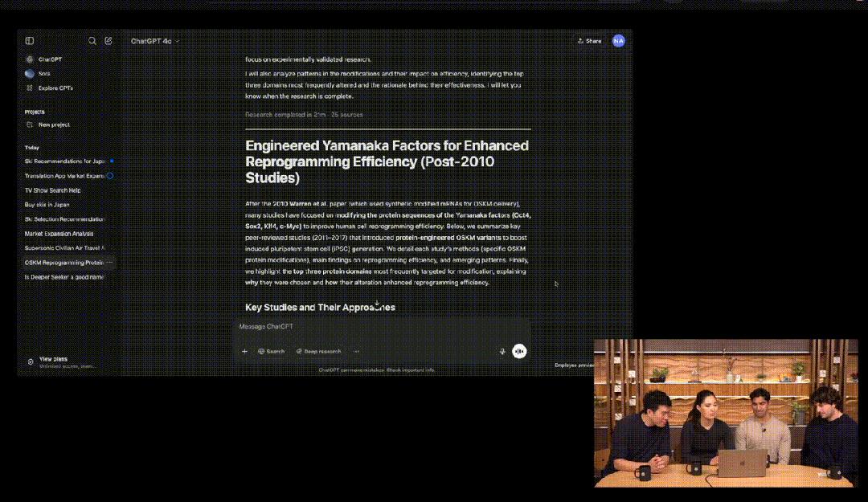This screenshot has height=502, width=868.
Task: Open options menu for OSKM Reprogramming chat
Action: tap(109, 263)
